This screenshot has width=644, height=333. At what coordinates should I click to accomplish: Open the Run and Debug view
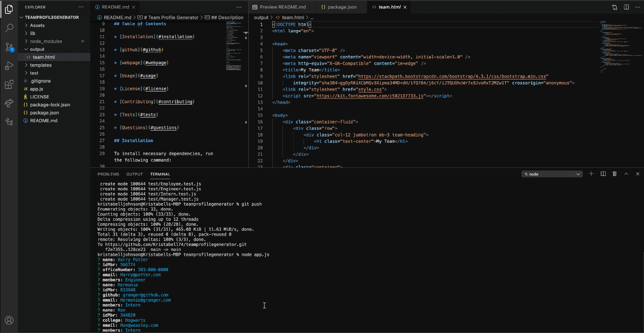pos(9,66)
